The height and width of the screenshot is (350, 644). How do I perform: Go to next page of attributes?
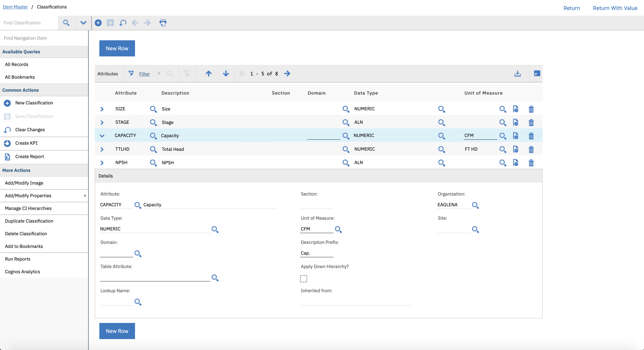click(x=287, y=73)
